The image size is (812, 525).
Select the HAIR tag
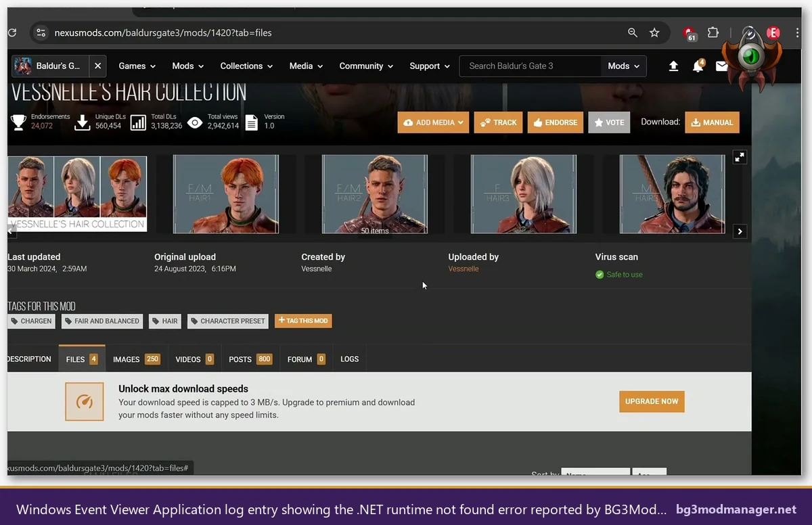click(x=165, y=321)
